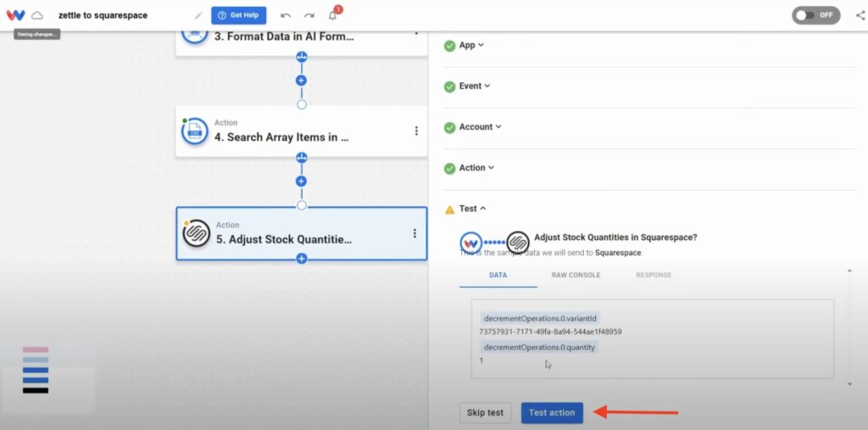The image size is (868, 430).
Task: Add a router path below step 4
Action: pyautogui.click(x=301, y=158)
